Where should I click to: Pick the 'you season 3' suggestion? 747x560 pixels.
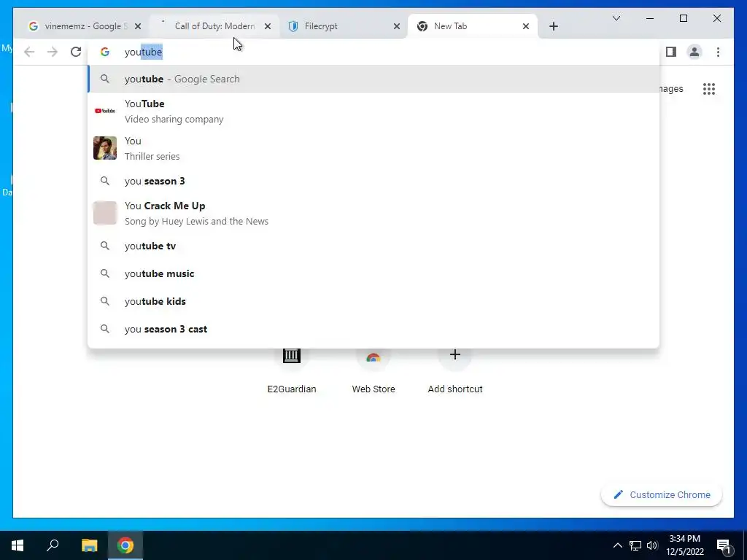pos(374,181)
